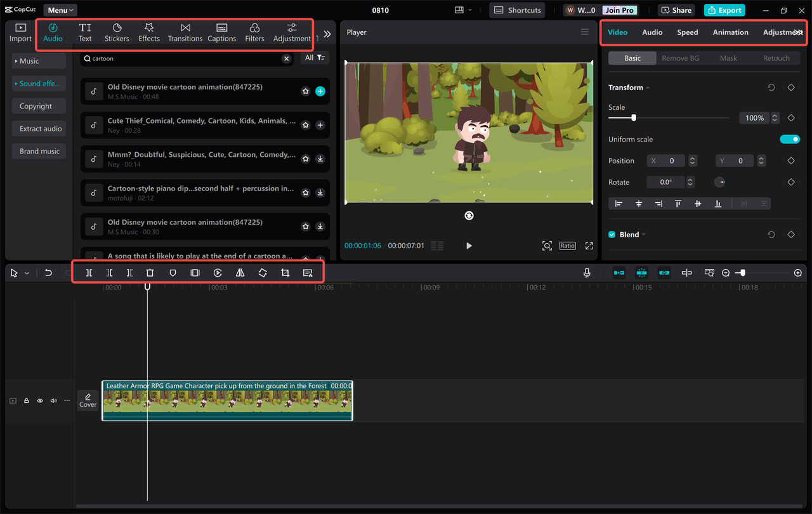This screenshot has width=812, height=514.
Task: Switch to the Remove BG option
Action: coord(680,58)
